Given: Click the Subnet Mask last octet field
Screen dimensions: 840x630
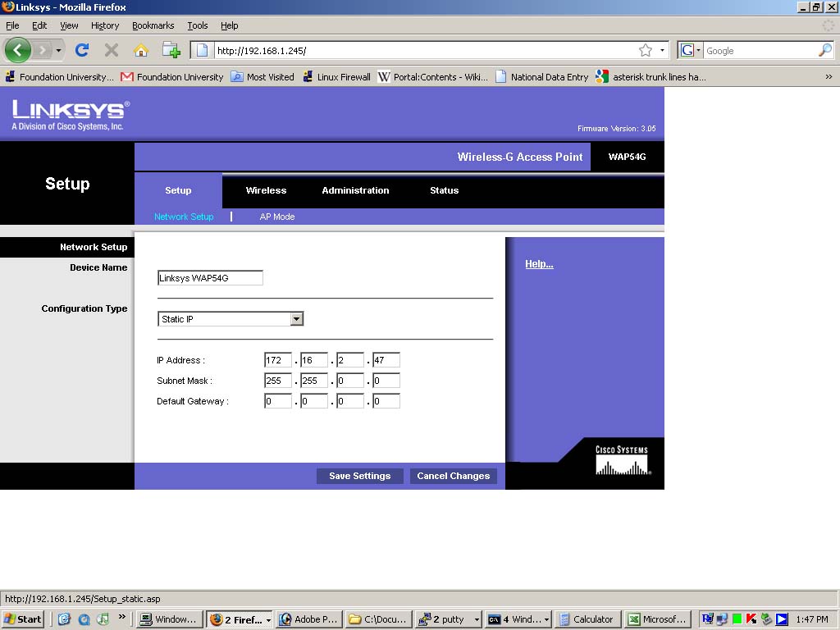Looking at the screenshot, I should [x=386, y=381].
